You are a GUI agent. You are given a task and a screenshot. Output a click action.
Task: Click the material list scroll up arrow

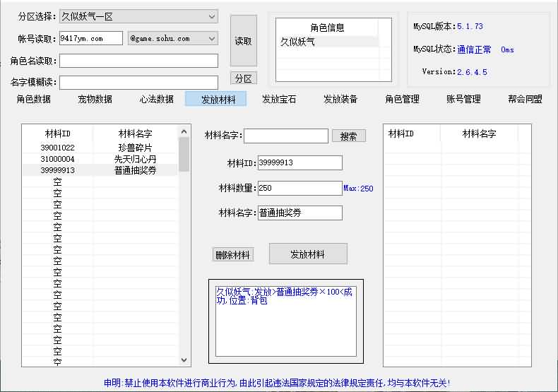point(184,131)
